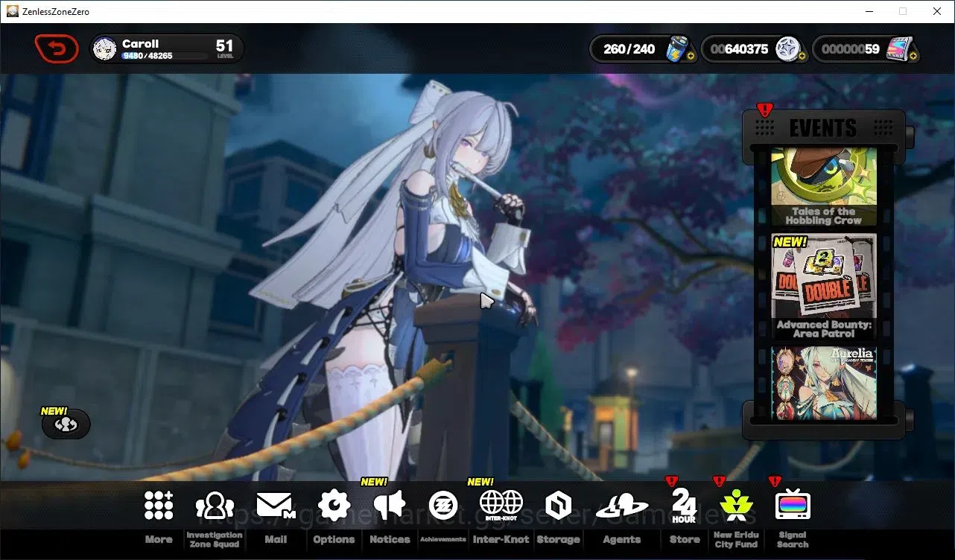Add battery charge with plus icon
Image resolution: width=955 pixels, height=560 pixels.
point(691,56)
